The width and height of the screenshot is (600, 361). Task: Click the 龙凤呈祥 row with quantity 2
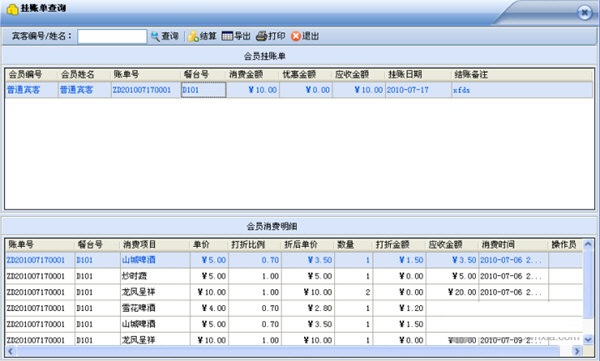click(294, 292)
